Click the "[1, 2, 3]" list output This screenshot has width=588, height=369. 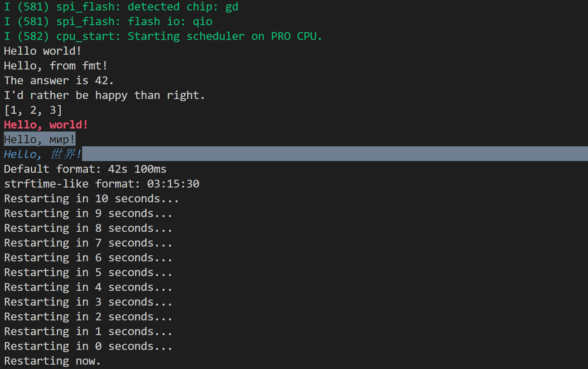point(33,110)
